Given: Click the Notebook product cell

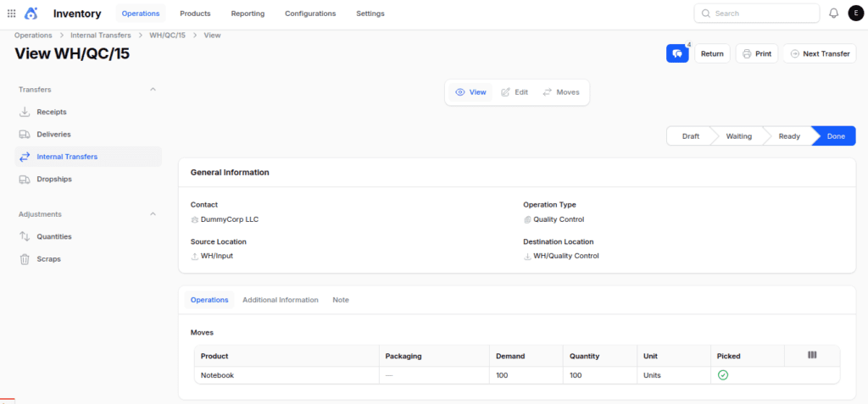Looking at the screenshot, I should point(287,375).
